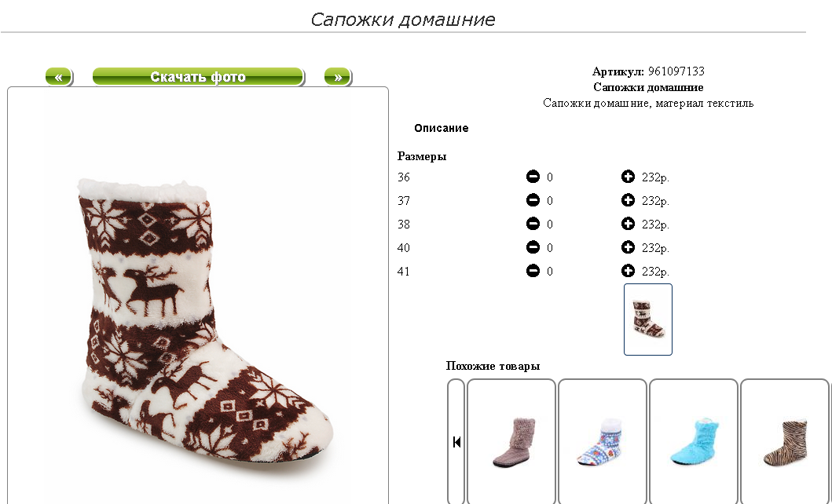The image size is (832, 504).
Task: Add one pair of size 41
Action: point(628,271)
